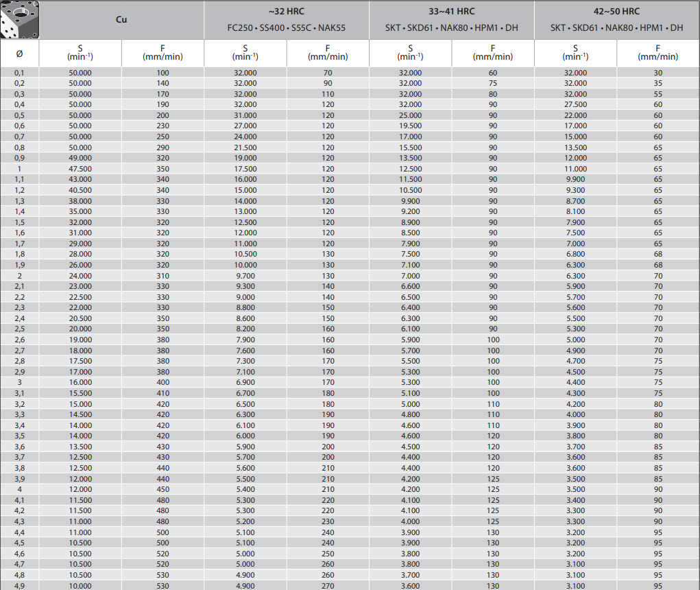The height and width of the screenshot is (590, 700).
Task: Select speed 9.700 in the ~32 HRC column
Action: coord(245,276)
